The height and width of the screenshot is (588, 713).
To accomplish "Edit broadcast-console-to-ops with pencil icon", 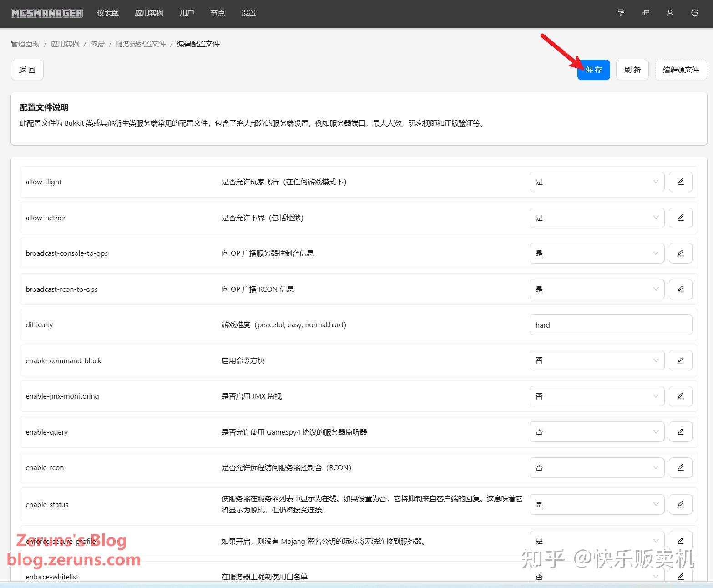I will (681, 253).
